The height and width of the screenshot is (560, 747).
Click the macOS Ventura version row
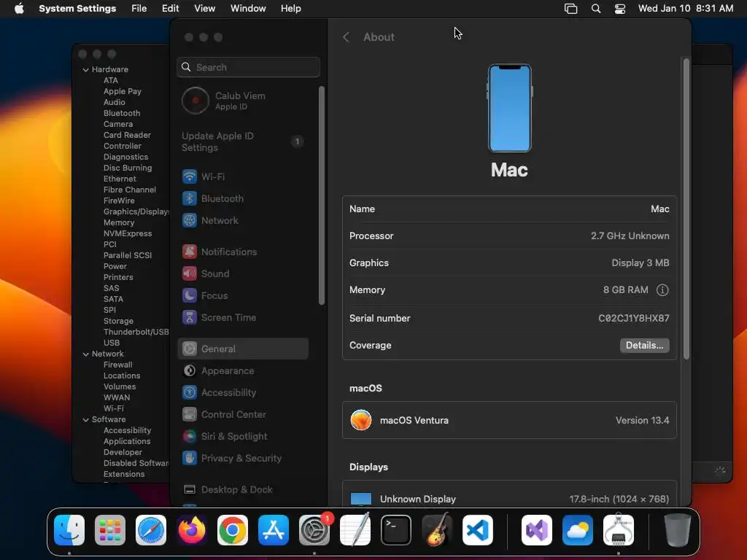509,421
